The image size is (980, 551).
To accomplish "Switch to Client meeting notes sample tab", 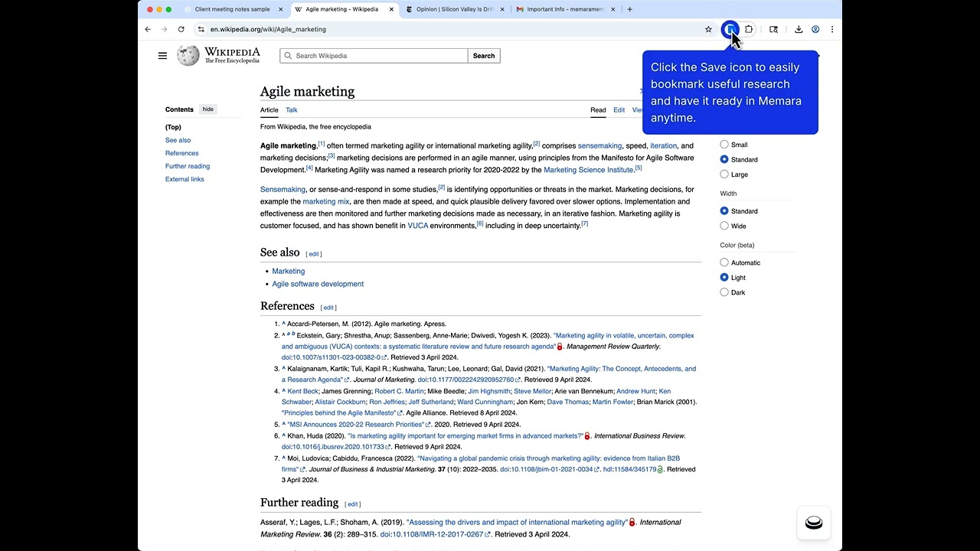I will (x=232, y=9).
